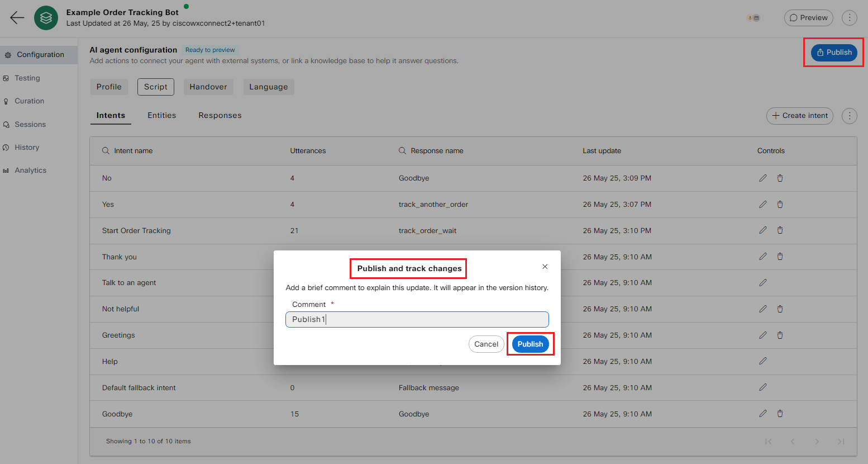This screenshot has height=464, width=868.
Task: Open Analytics in the left sidebar
Action: (31, 171)
